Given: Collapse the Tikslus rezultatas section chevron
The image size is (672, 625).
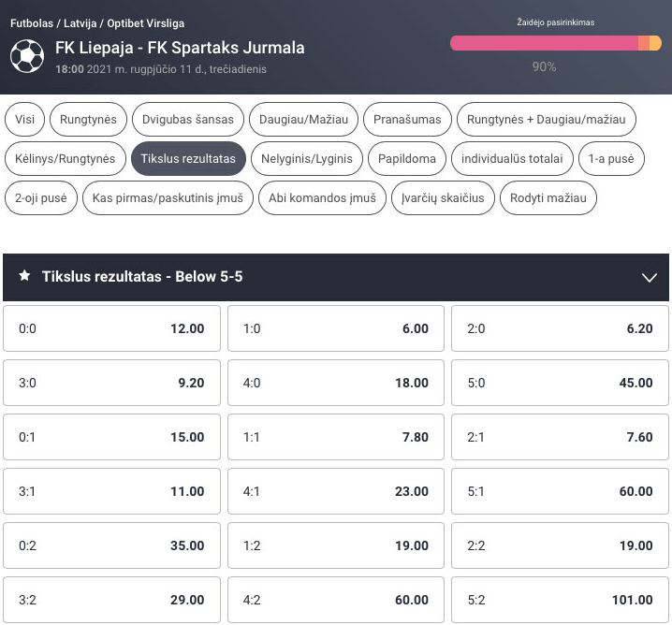Looking at the screenshot, I should (650, 277).
